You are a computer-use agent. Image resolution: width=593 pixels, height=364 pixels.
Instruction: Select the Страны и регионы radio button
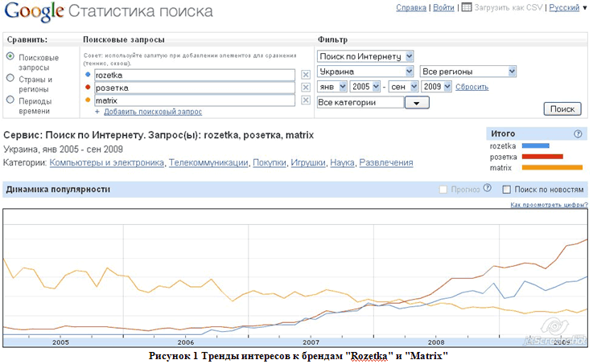click(10, 78)
